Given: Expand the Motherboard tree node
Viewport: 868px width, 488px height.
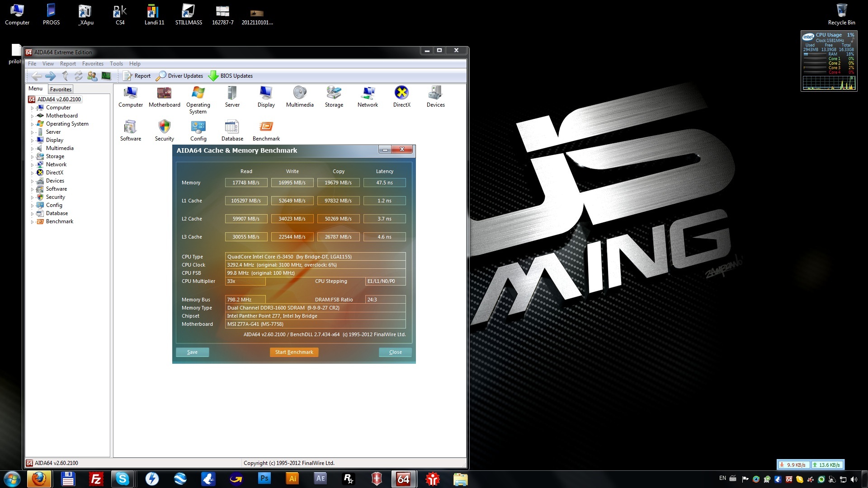Looking at the screenshot, I should (32, 116).
